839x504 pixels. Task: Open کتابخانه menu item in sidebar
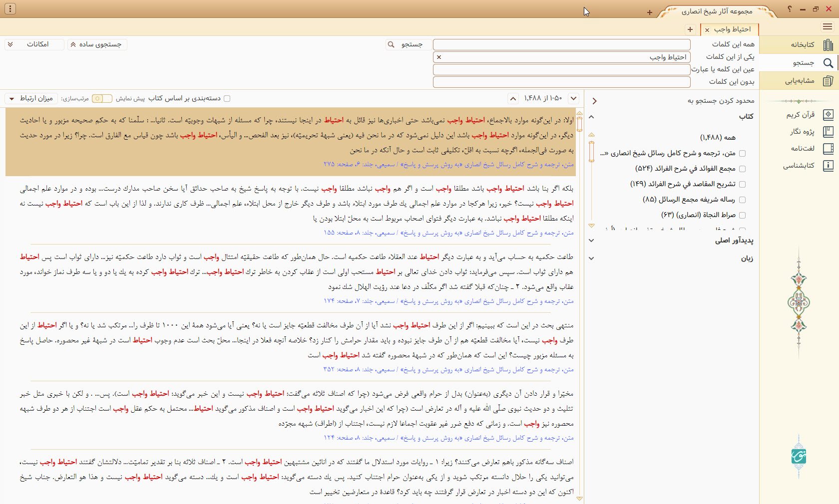tap(802, 44)
